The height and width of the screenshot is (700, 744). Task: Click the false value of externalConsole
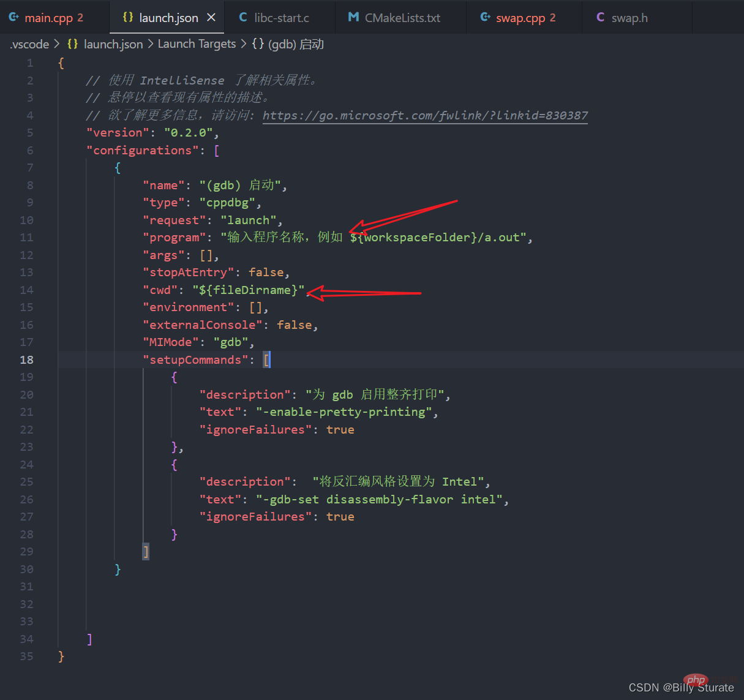pos(294,325)
